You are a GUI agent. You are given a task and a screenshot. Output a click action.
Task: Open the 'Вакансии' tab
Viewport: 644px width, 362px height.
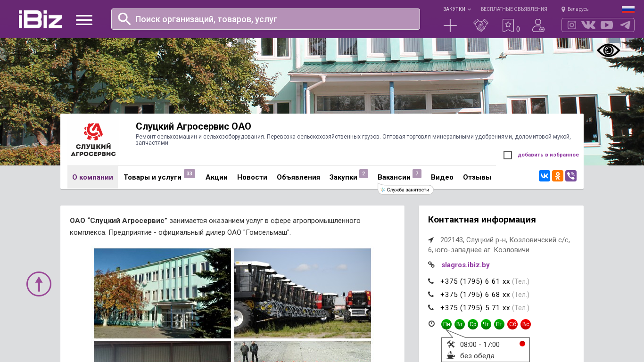pos(394,177)
